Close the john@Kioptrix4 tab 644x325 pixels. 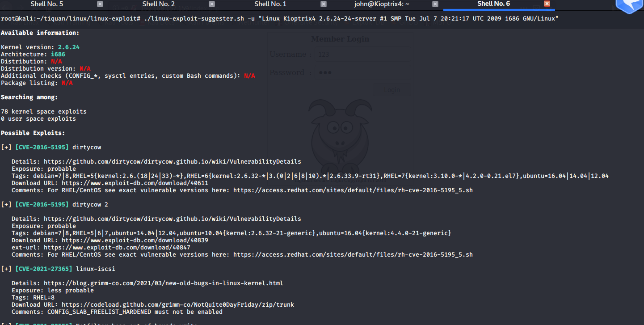(x=435, y=4)
